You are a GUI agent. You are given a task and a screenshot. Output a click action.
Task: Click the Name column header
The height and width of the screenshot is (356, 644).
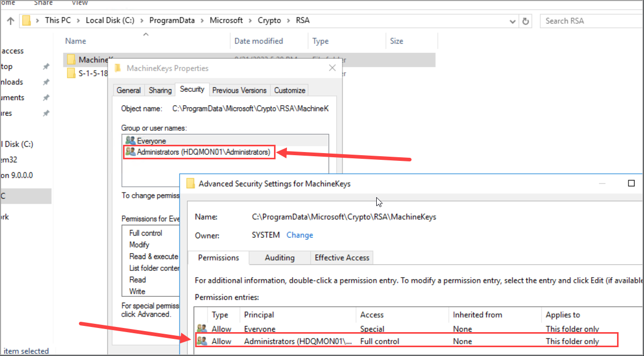tap(76, 40)
